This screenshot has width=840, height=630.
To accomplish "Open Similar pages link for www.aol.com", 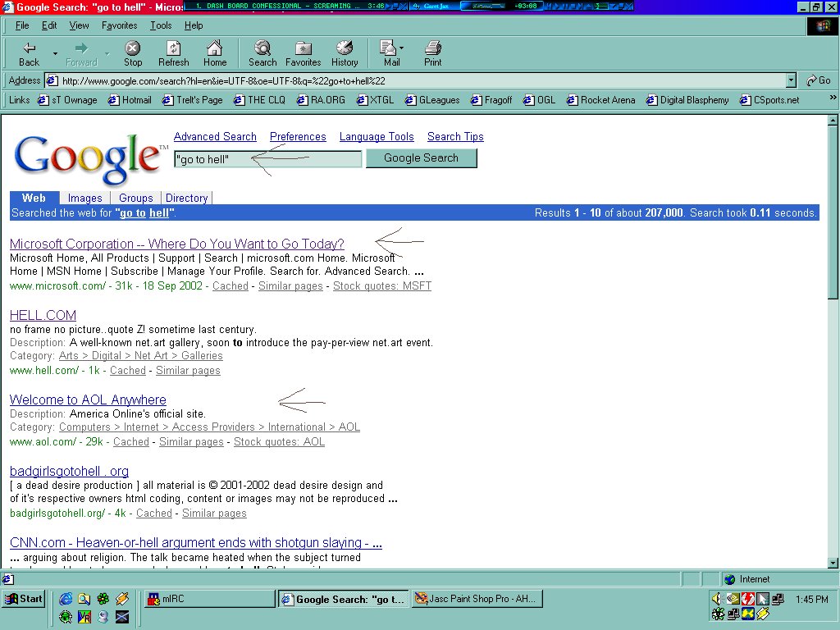I will 191,441.
